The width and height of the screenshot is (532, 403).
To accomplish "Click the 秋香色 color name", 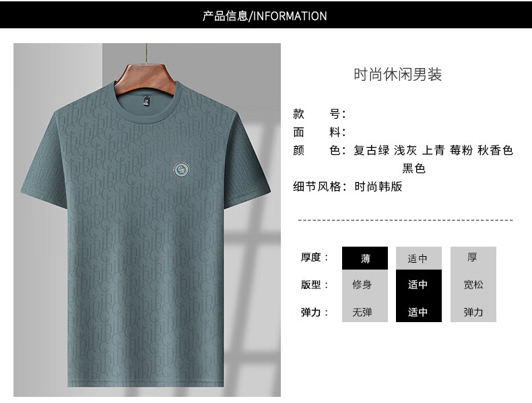I will coord(496,150).
